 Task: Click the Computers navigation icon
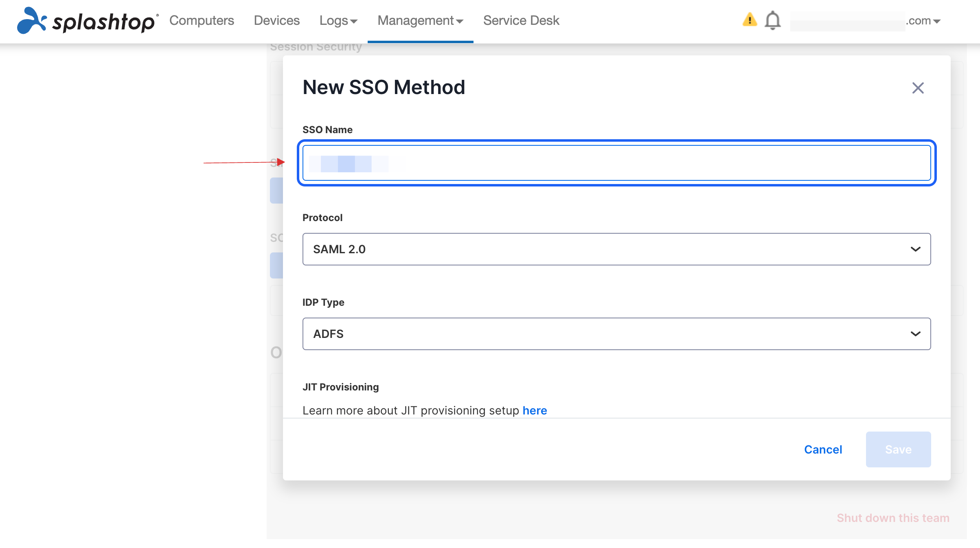click(x=201, y=20)
